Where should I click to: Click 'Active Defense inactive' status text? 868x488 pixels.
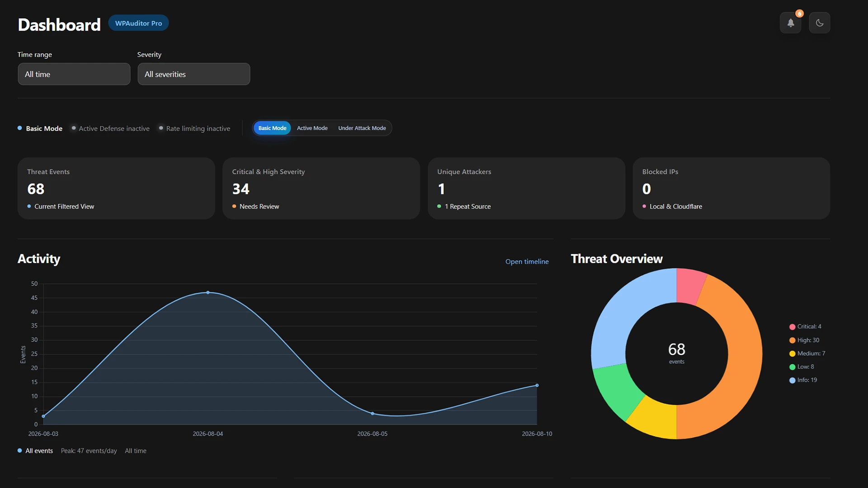pos(114,129)
